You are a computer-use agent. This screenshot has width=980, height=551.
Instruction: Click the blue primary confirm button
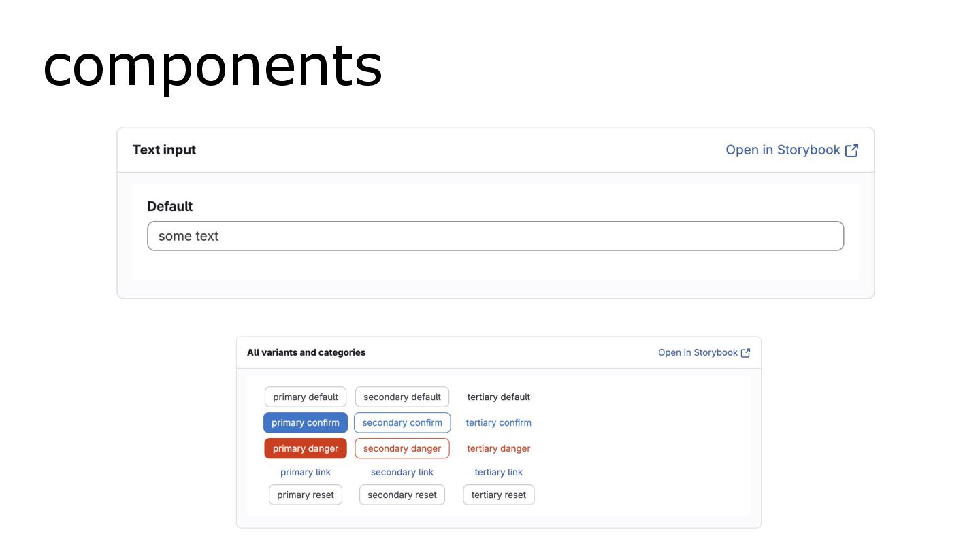pyautogui.click(x=306, y=423)
